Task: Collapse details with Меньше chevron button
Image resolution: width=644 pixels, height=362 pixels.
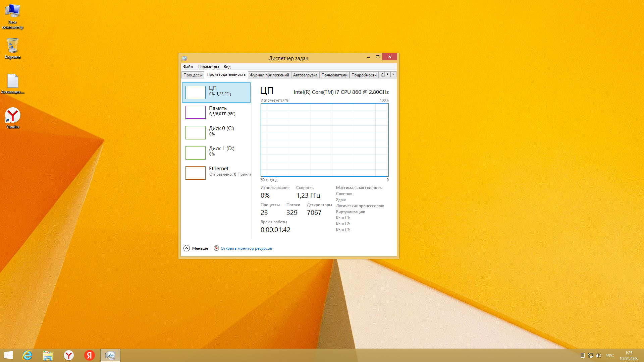Action: point(187,248)
